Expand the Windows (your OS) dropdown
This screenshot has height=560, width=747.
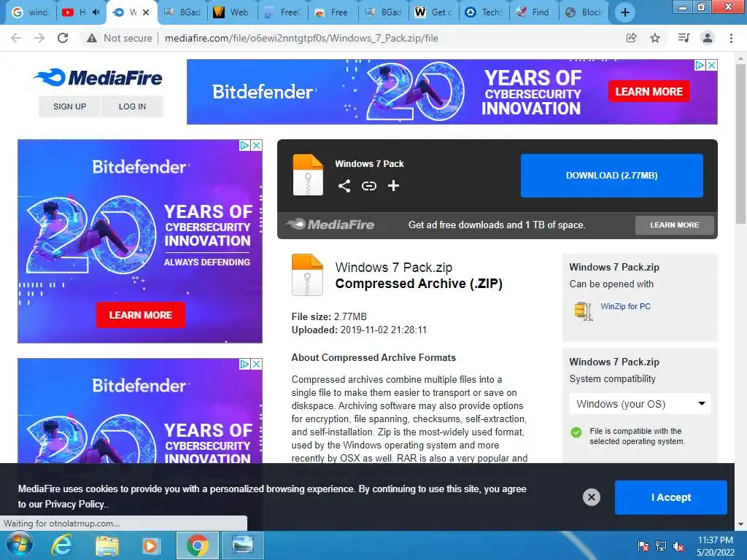(x=640, y=404)
